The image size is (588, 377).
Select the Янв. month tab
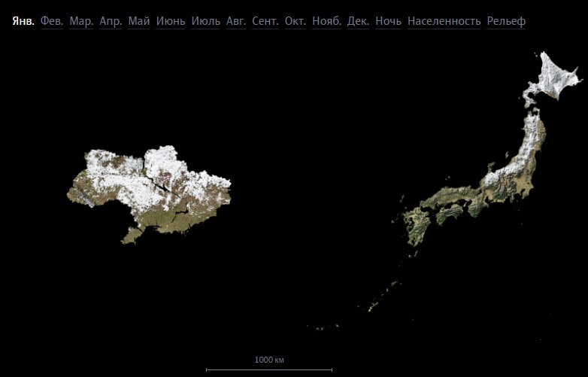(23, 21)
